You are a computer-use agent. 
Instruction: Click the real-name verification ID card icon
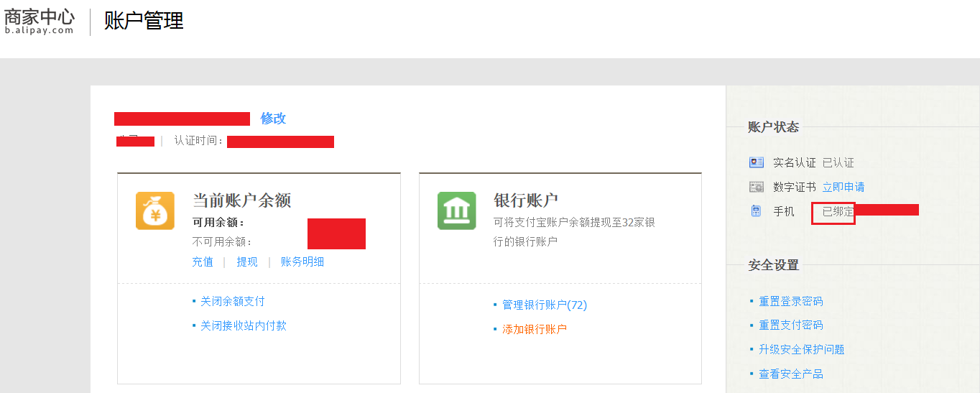click(x=756, y=162)
